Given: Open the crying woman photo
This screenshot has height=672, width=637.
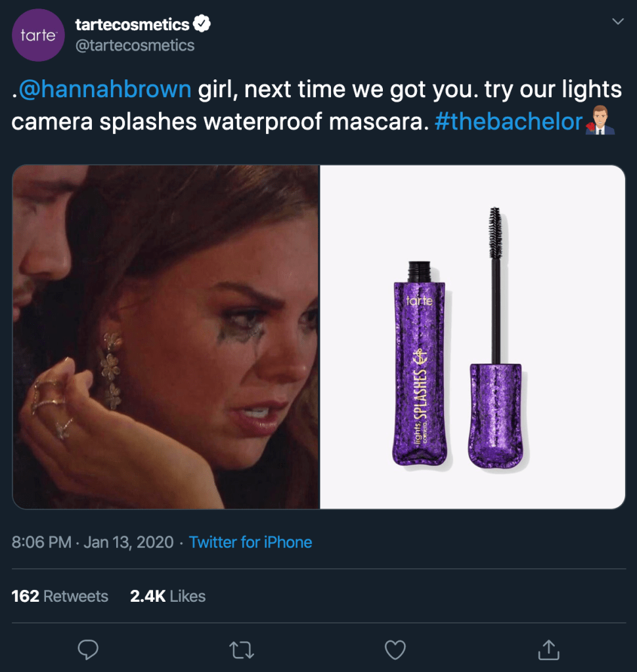Looking at the screenshot, I should coord(165,337).
